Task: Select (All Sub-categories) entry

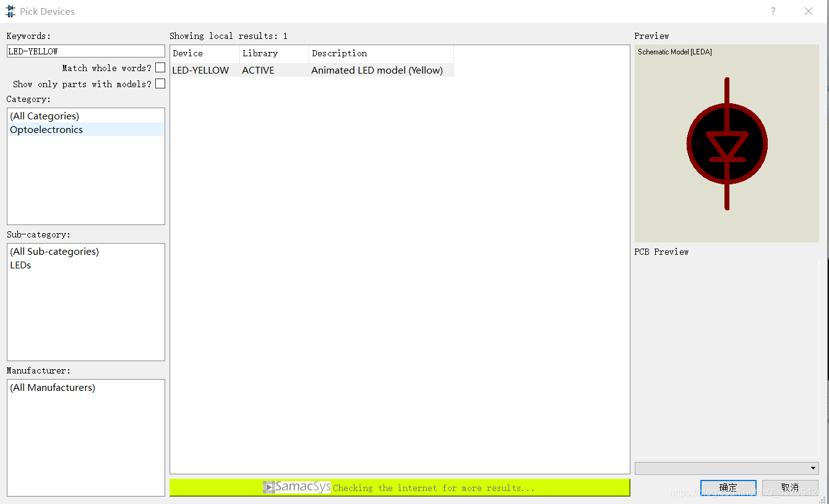Action: coord(86,251)
